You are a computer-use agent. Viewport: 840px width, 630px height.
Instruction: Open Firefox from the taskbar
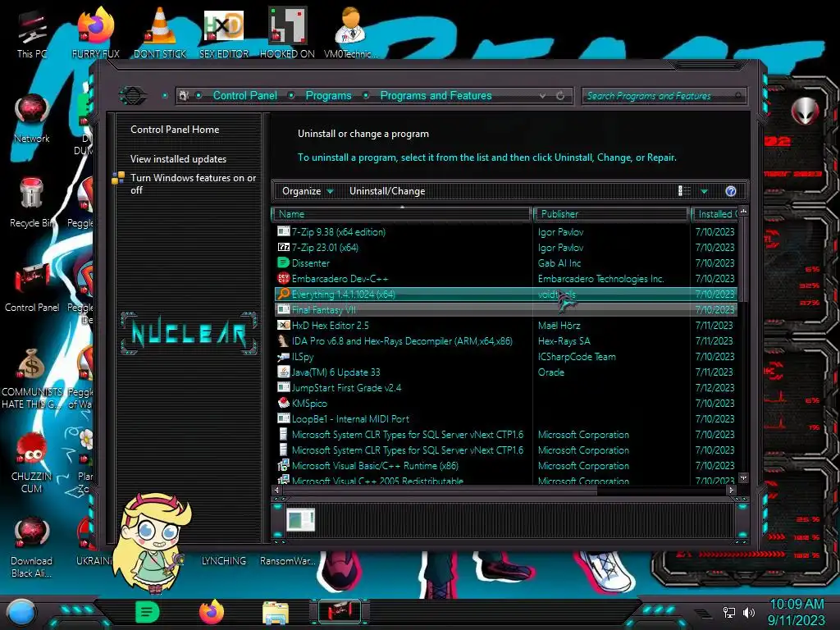click(212, 612)
